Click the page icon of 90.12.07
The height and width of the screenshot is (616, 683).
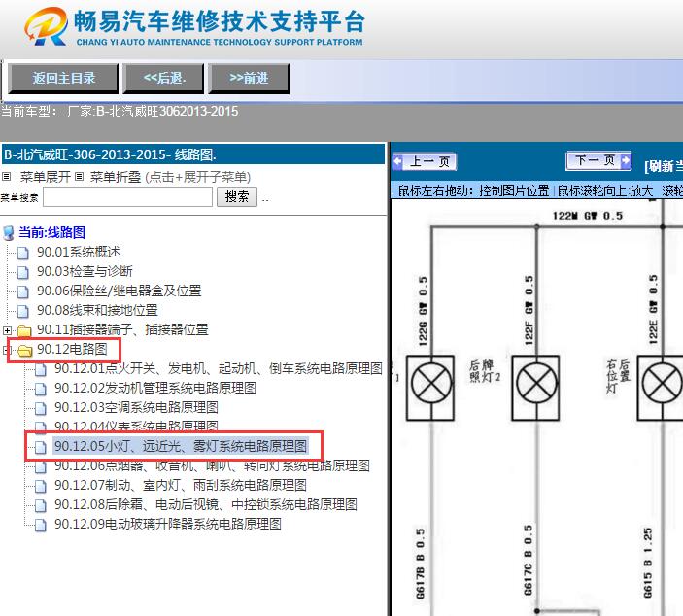41,486
